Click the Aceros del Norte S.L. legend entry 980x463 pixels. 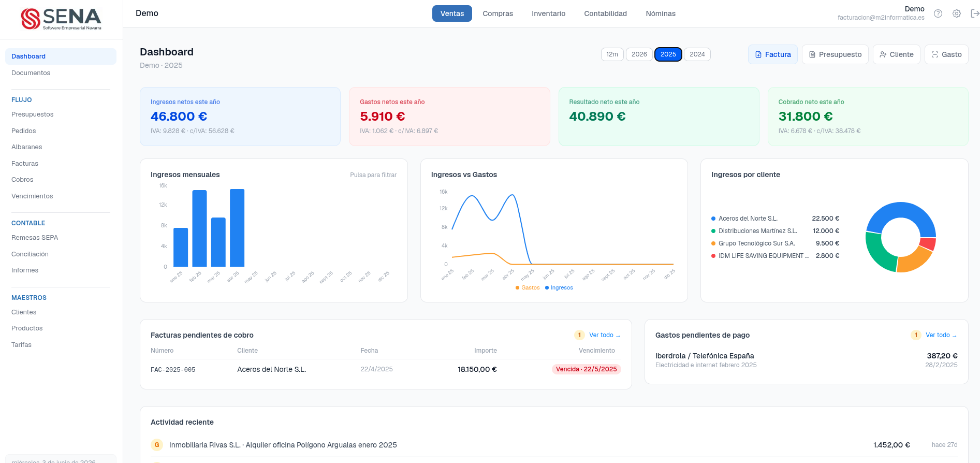pyautogui.click(x=775, y=219)
